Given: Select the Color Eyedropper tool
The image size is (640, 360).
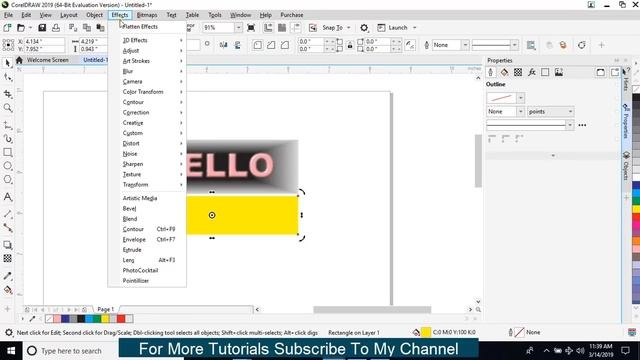Looking at the screenshot, I should tap(7, 276).
